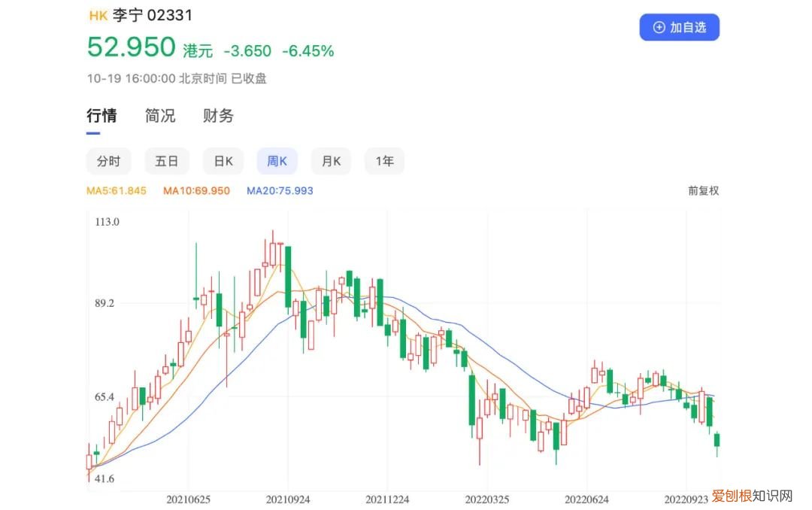The width and height of the screenshot is (812, 510).
Task: Switch to 月K monthly candlesticks
Action: [331, 161]
